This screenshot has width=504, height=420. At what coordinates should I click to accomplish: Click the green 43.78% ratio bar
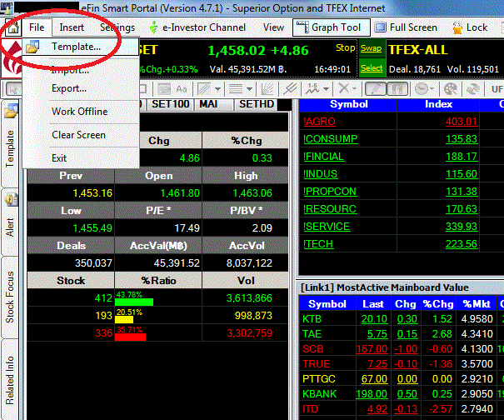[x=134, y=302]
